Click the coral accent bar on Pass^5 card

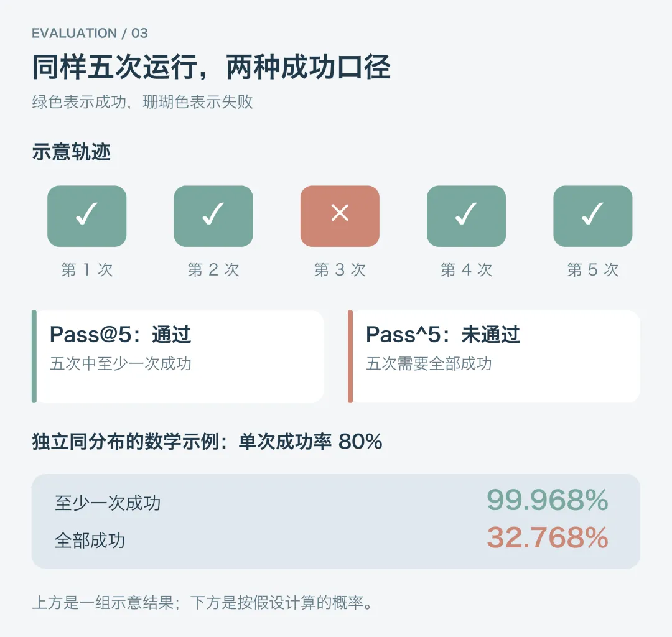pos(350,356)
